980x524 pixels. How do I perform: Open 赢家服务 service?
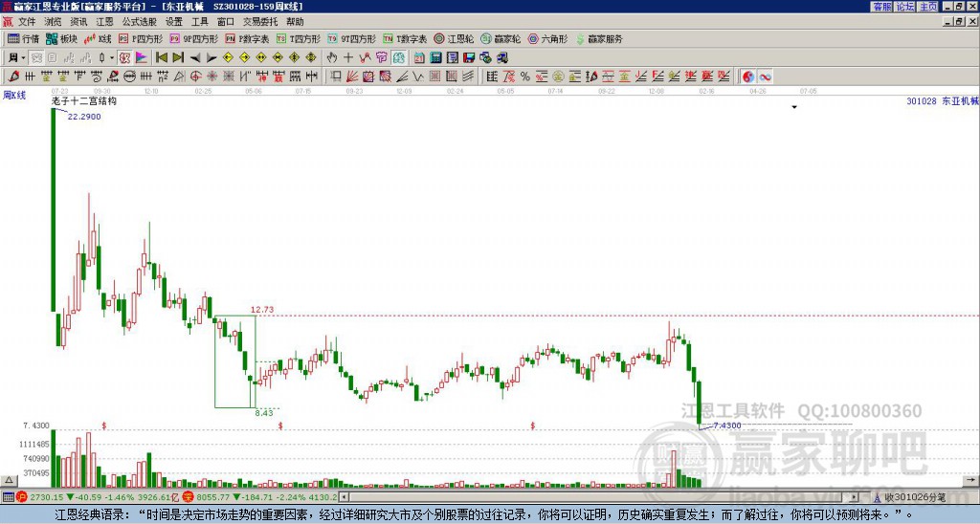click(599, 38)
